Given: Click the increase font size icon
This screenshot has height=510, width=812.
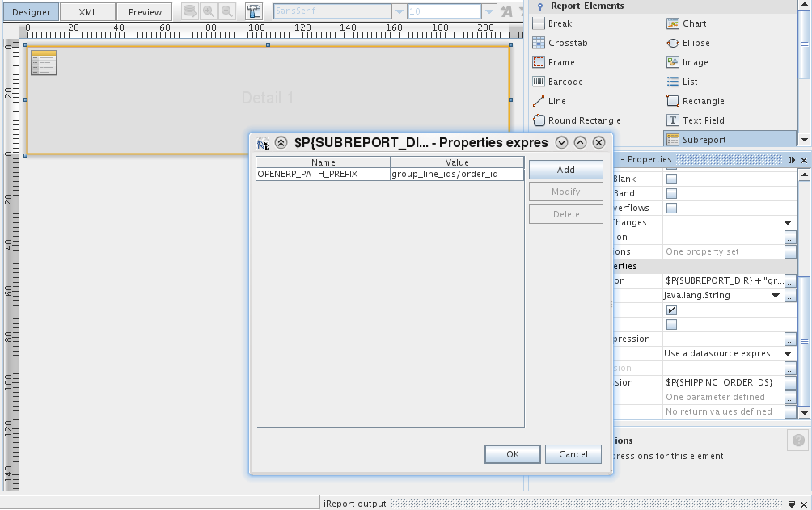Looking at the screenshot, I should (506, 11).
